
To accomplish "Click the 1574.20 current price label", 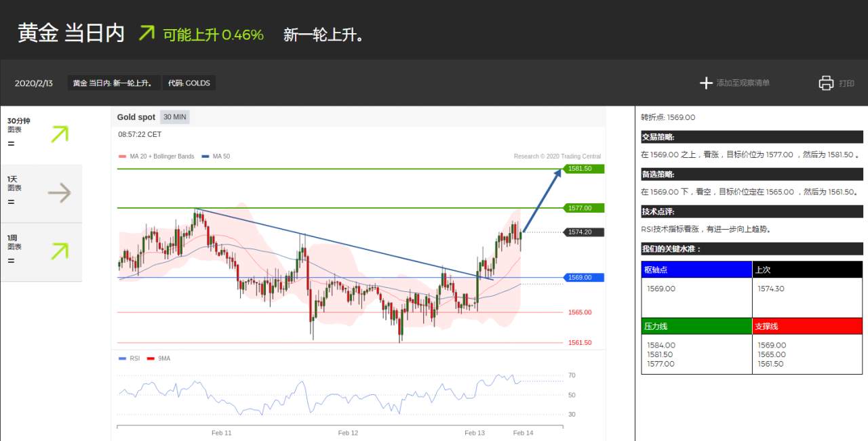I will pos(583,232).
